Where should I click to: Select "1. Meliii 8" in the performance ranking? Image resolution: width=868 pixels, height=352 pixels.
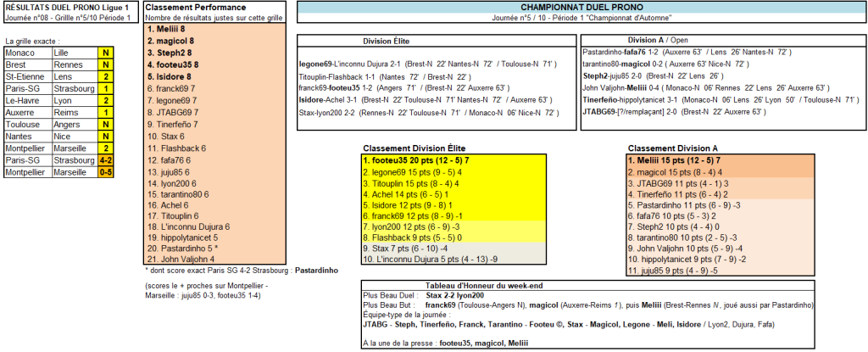[166, 29]
